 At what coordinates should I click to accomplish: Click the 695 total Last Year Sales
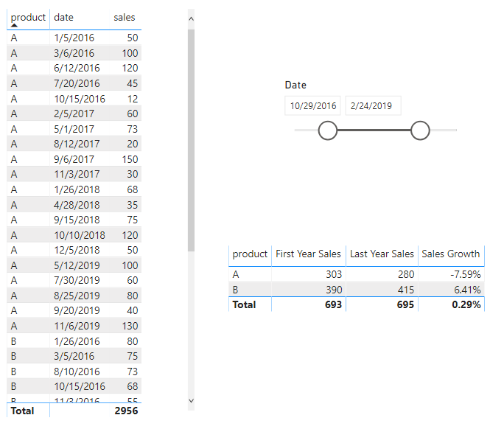pos(405,304)
